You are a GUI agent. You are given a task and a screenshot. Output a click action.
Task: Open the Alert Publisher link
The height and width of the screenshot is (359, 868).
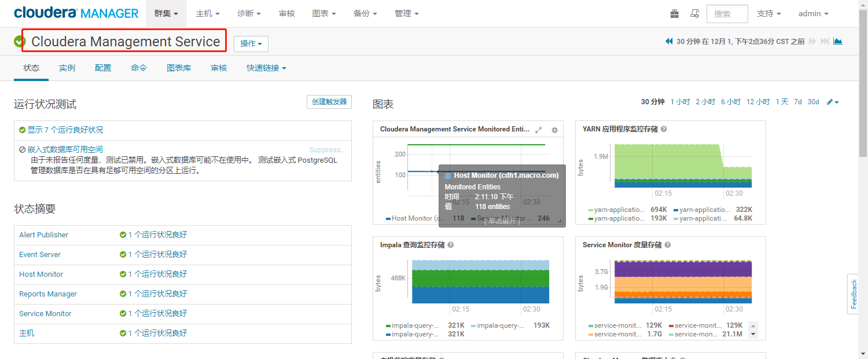43,235
